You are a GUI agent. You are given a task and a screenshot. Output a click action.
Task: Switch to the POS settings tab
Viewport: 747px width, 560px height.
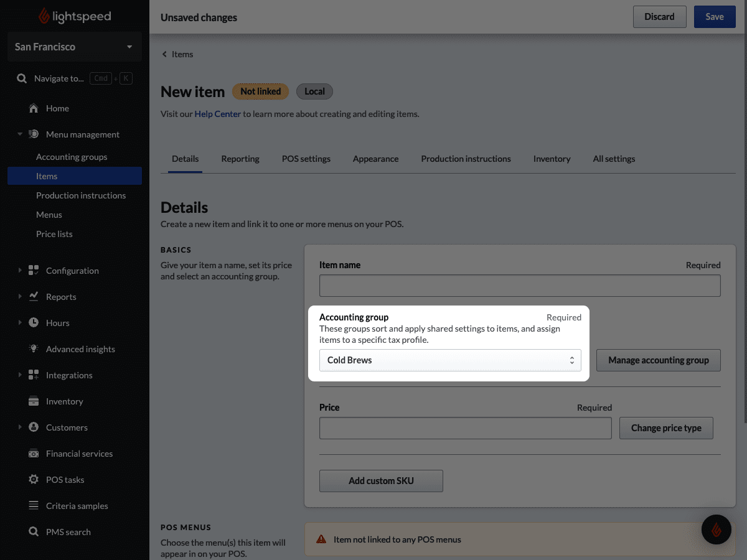306,159
